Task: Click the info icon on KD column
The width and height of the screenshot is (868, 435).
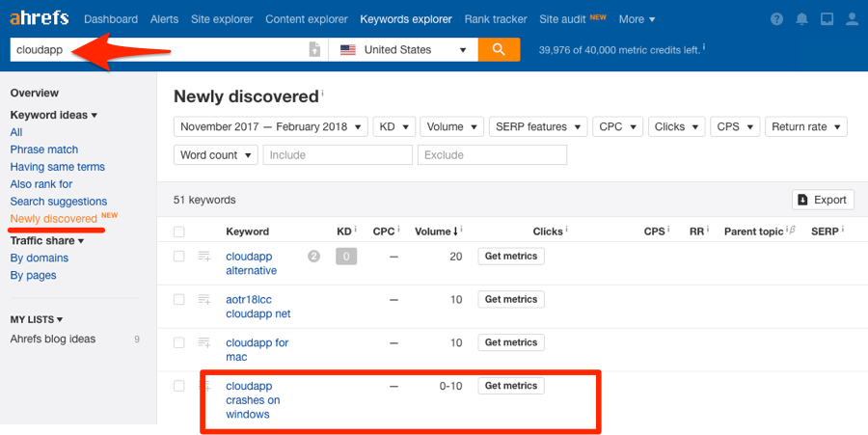Action: click(x=355, y=230)
